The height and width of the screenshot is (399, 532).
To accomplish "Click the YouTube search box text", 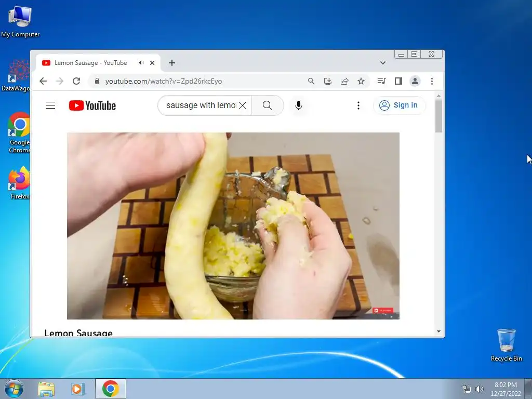I will click(201, 105).
